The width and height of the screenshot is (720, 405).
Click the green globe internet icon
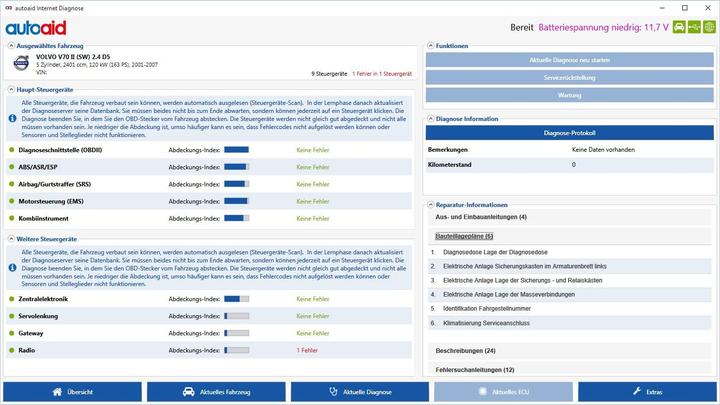(x=709, y=27)
